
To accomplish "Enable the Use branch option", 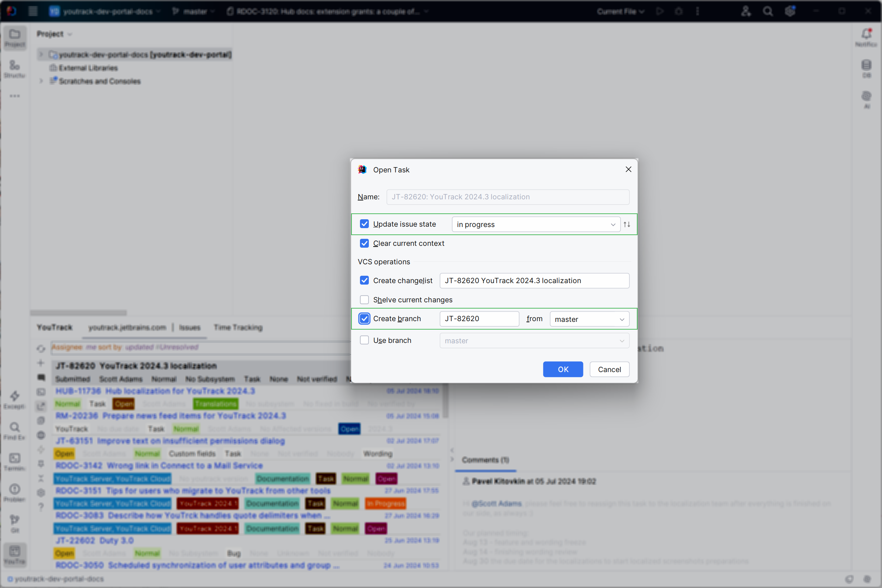I will pyautogui.click(x=364, y=340).
